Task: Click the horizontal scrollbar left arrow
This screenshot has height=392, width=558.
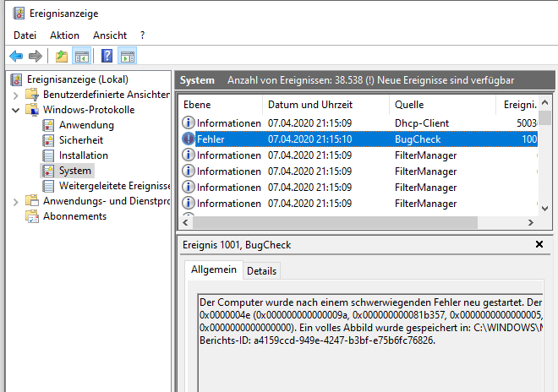Action: 185,223
